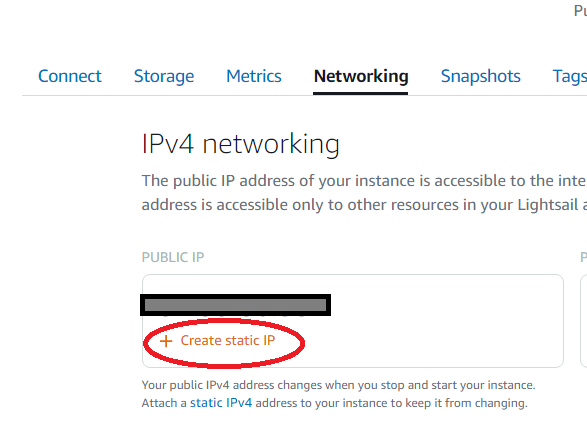Click the Create static IP link text
Viewport: 587px width, 428px height.
click(228, 340)
